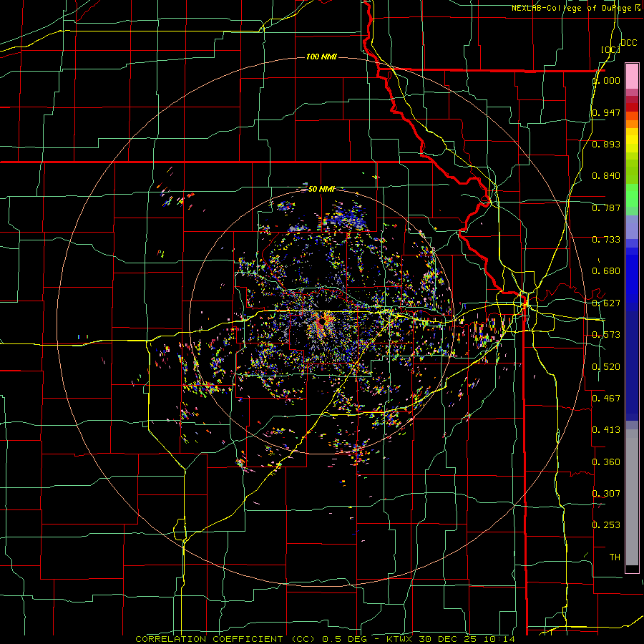The height and width of the screenshot is (644, 644).
Task: Click the 0.573 value on the scale
Action: (606, 335)
